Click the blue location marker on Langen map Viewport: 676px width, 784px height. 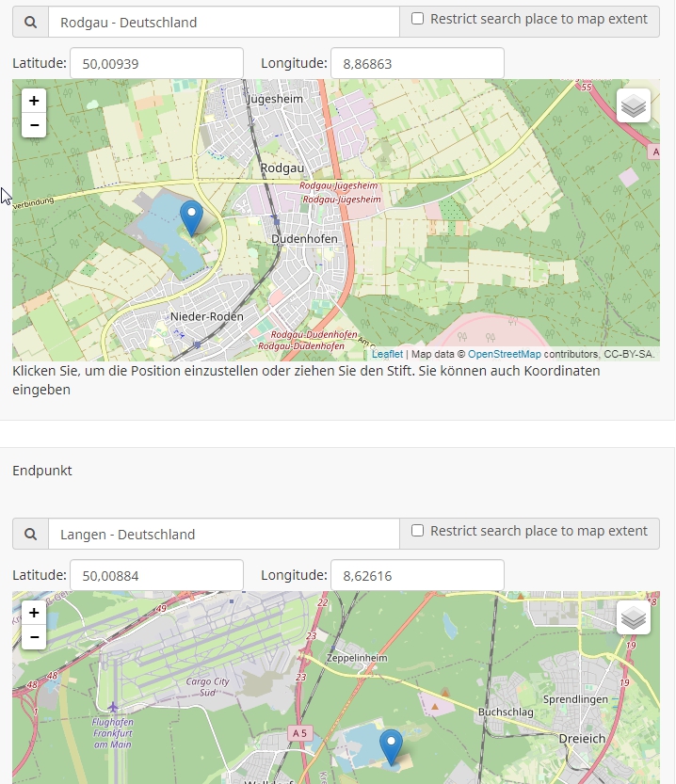[x=391, y=746]
